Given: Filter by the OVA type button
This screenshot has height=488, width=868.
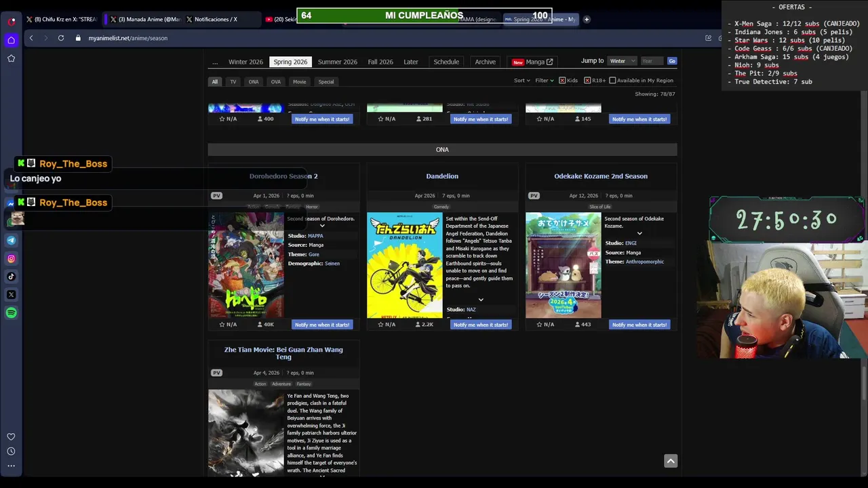Looking at the screenshot, I should pyautogui.click(x=276, y=81).
